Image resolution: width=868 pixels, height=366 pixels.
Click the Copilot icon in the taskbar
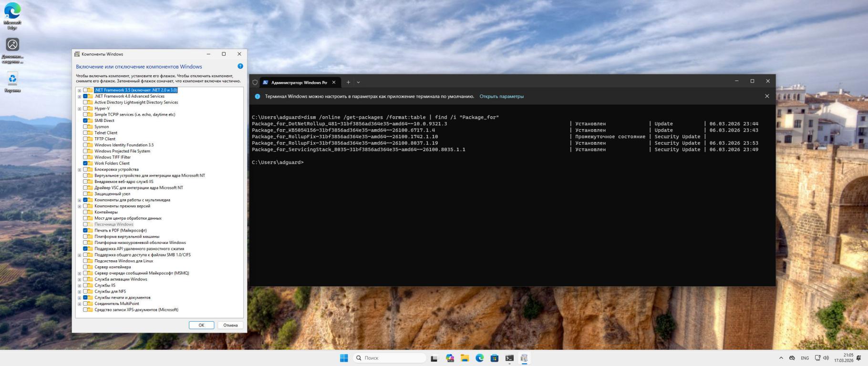click(450, 358)
